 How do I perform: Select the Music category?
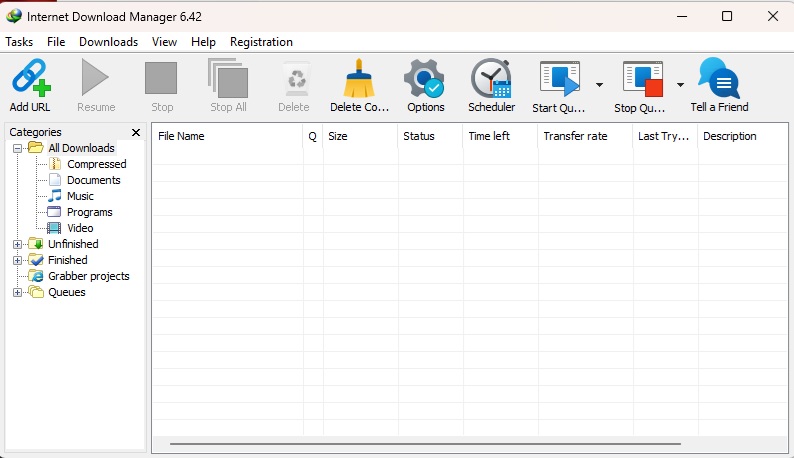coord(81,196)
